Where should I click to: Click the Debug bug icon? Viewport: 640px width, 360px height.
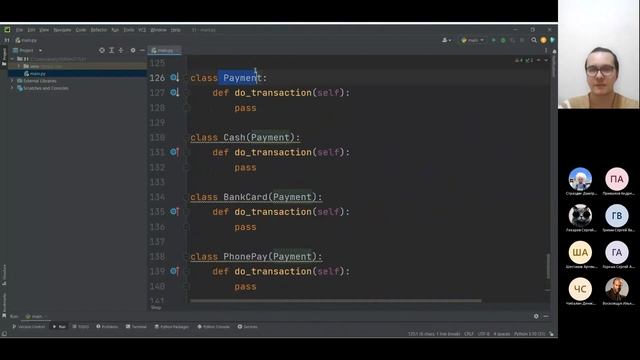[503, 40]
